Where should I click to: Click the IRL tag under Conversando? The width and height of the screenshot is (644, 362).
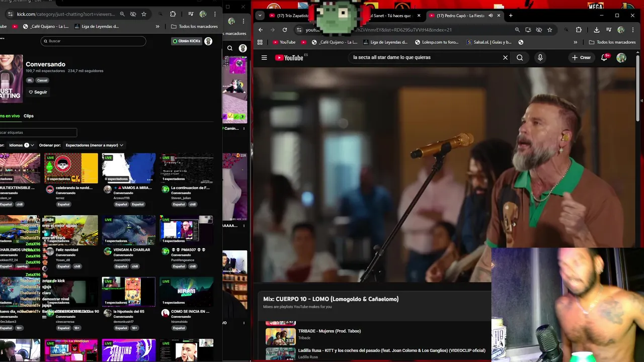[x=30, y=80]
